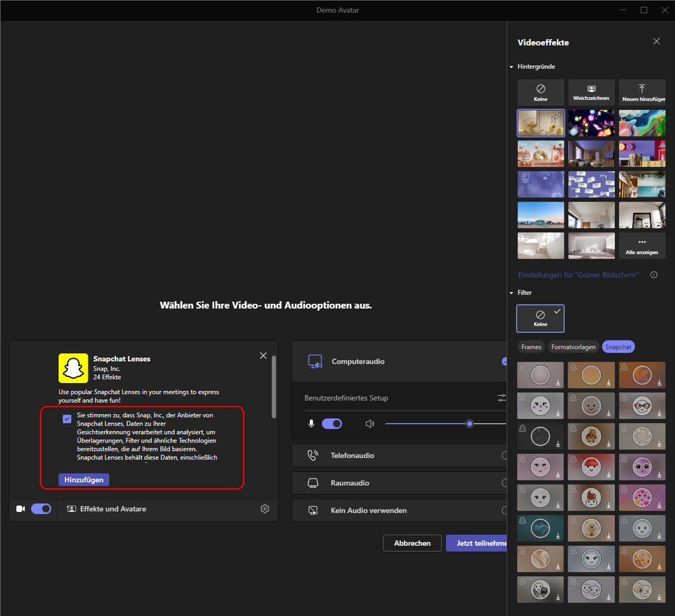Image resolution: width=675 pixels, height=616 pixels.
Task: Open Alle anzeigen for more backgrounds
Action: pos(642,246)
